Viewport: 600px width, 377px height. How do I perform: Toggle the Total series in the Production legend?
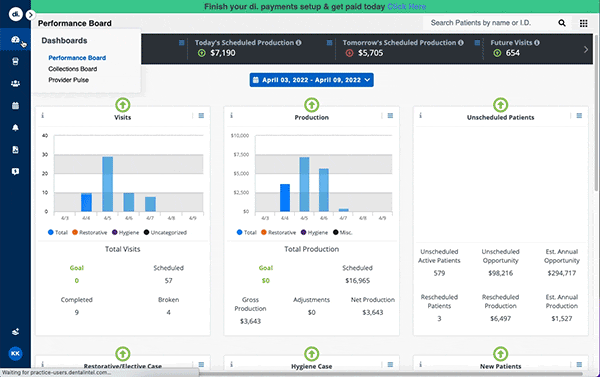pos(247,232)
